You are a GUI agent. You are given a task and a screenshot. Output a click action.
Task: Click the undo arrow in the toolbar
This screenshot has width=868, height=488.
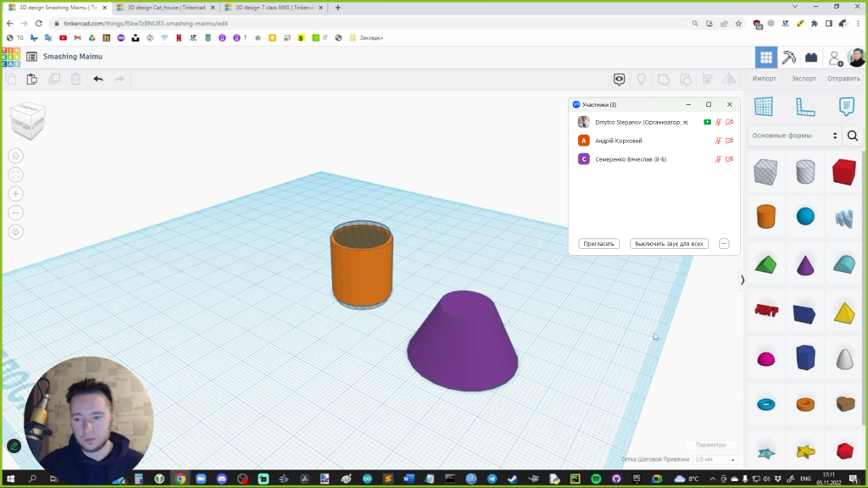coord(98,79)
